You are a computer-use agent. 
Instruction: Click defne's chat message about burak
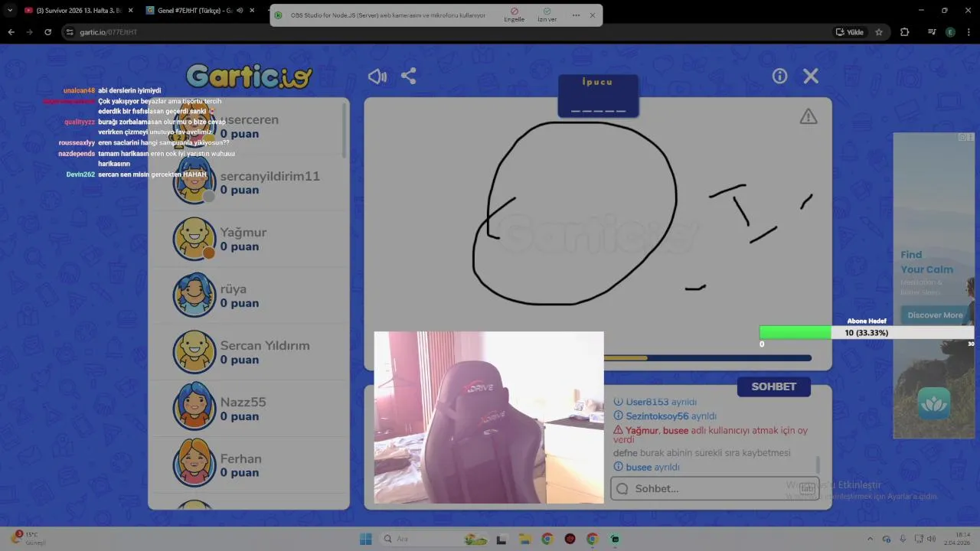click(x=702, y=453)
